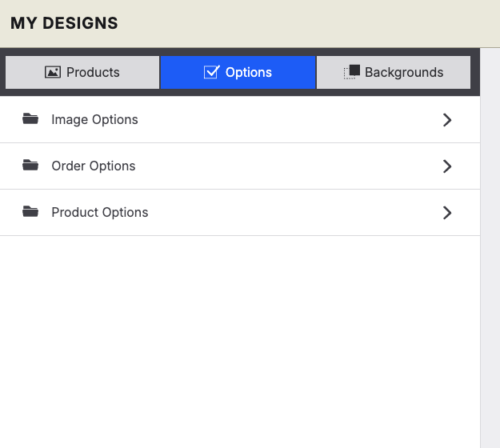The image size is (500, 448).
Task: Click the gray vertical strip at right edge
Action: tap(490, 248)
